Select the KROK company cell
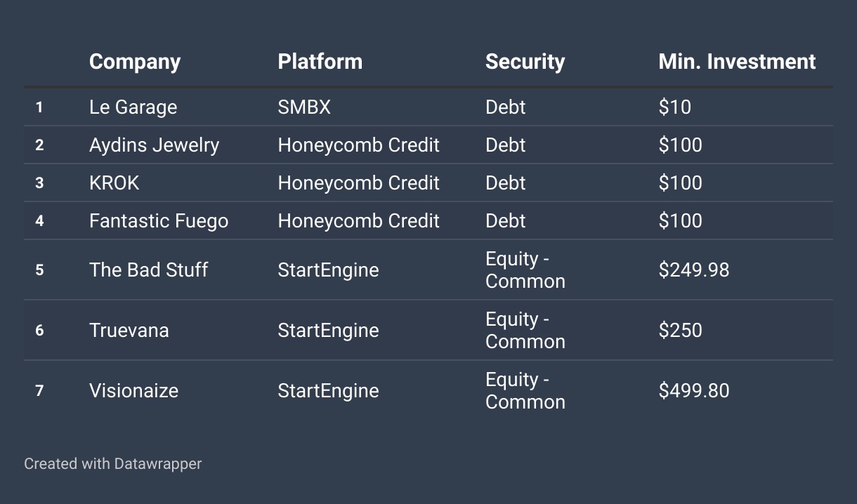 coord(115,183)
